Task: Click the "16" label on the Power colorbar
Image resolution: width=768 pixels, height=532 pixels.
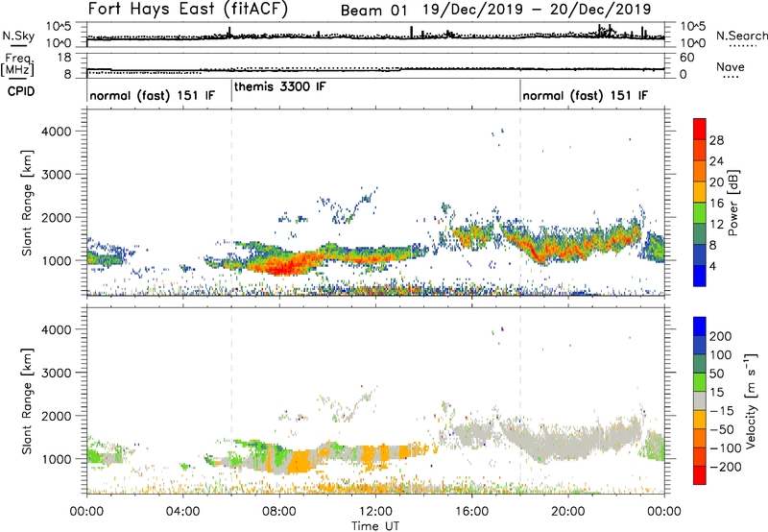Action: pos(716,204)
